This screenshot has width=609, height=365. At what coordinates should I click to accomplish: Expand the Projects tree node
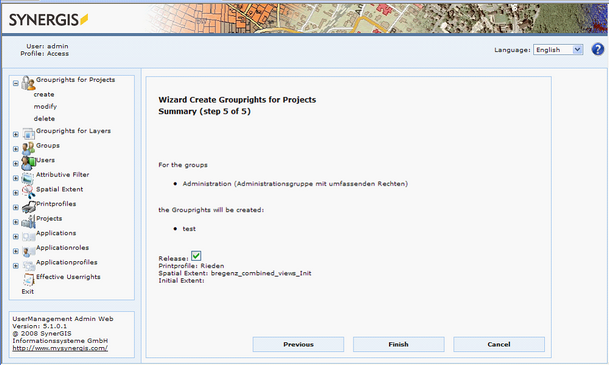(x=16, y=222)
